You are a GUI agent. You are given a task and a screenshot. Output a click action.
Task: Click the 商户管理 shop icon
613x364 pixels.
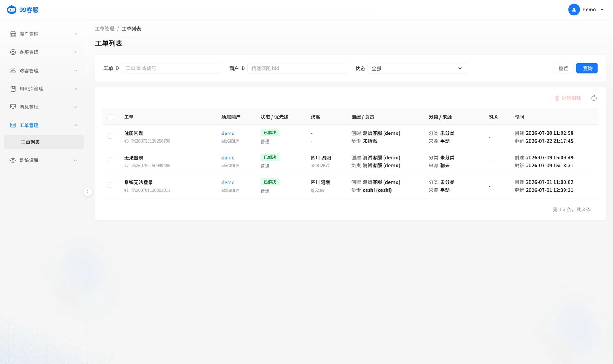[13, 34]
